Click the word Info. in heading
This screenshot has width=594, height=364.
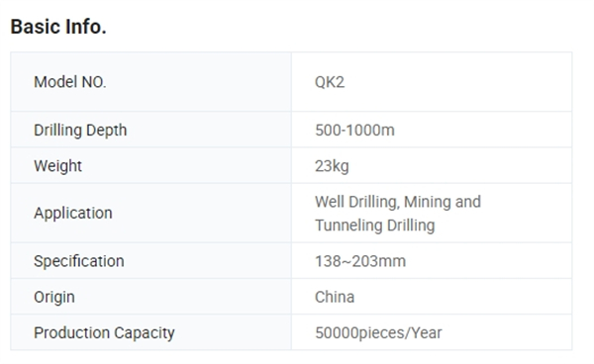click(x=85, y=27)
